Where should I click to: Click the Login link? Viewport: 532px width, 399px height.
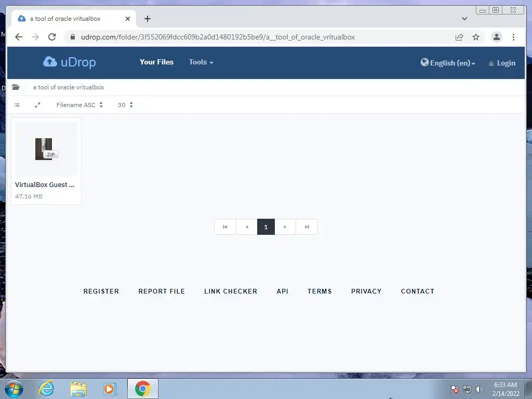pyautogui.click(x=502, y=63)
